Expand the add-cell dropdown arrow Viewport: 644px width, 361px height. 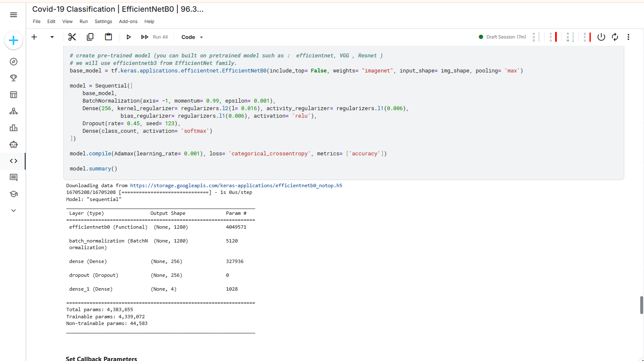pos(52,37)
